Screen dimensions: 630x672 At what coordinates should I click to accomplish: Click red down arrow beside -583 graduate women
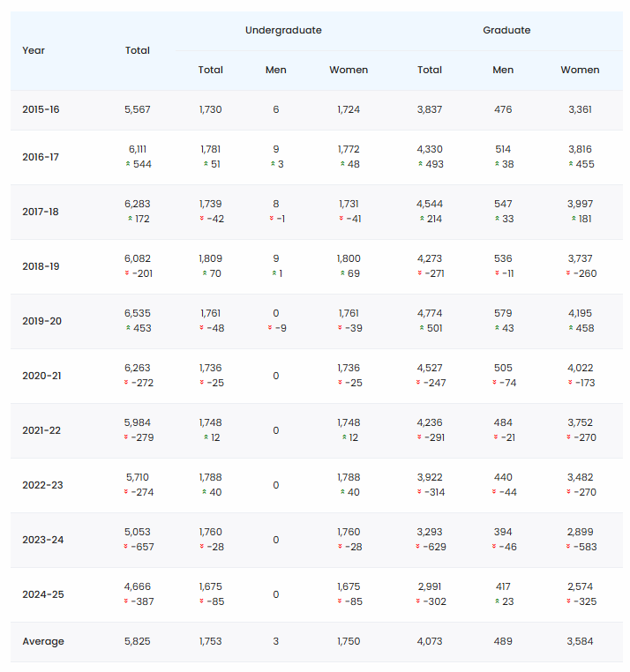[568, 547]
